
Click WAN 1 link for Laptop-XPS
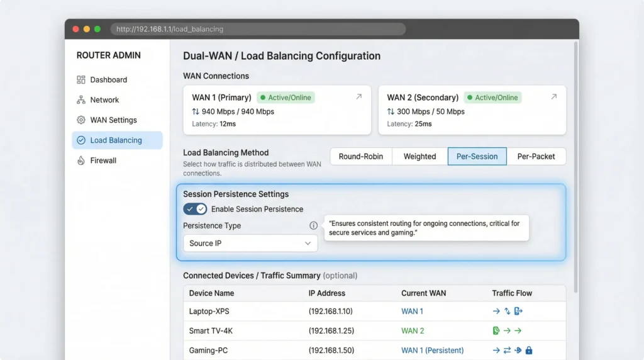click(x=412, y=311)
